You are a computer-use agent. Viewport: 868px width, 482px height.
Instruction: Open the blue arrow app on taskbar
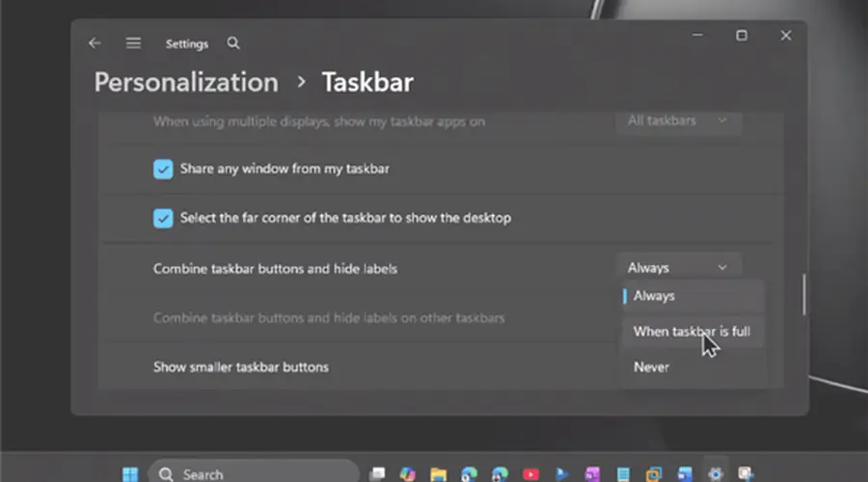pyautogui.click(x=561, y=474)
